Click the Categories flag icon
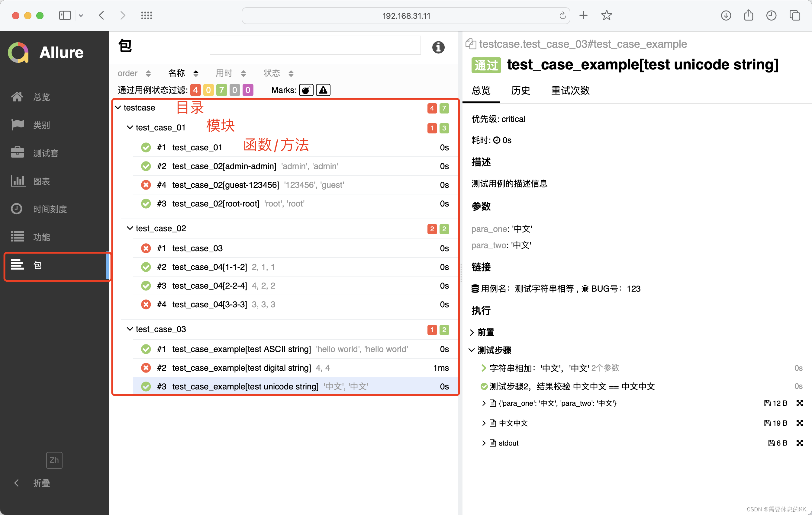This screenshot has height=515, width=812. point(17,125)
